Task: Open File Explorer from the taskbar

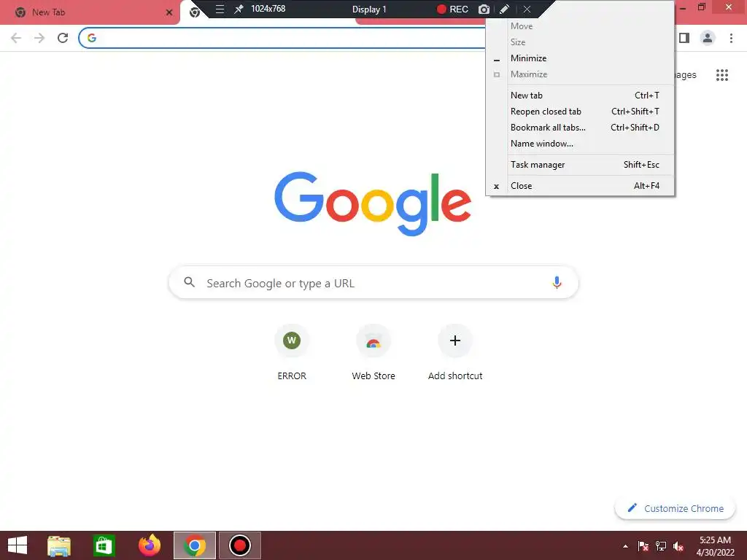Action: pyautogui.click(x=59, y=545)
